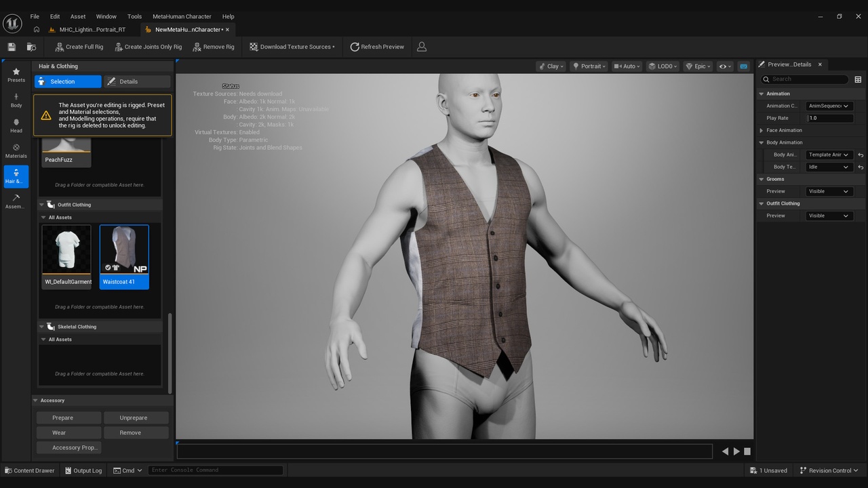This screenshot has height=488, width=868.
Task: Switch to MHC_Lighting Portrait_RT tab
Action: (92, 30)
